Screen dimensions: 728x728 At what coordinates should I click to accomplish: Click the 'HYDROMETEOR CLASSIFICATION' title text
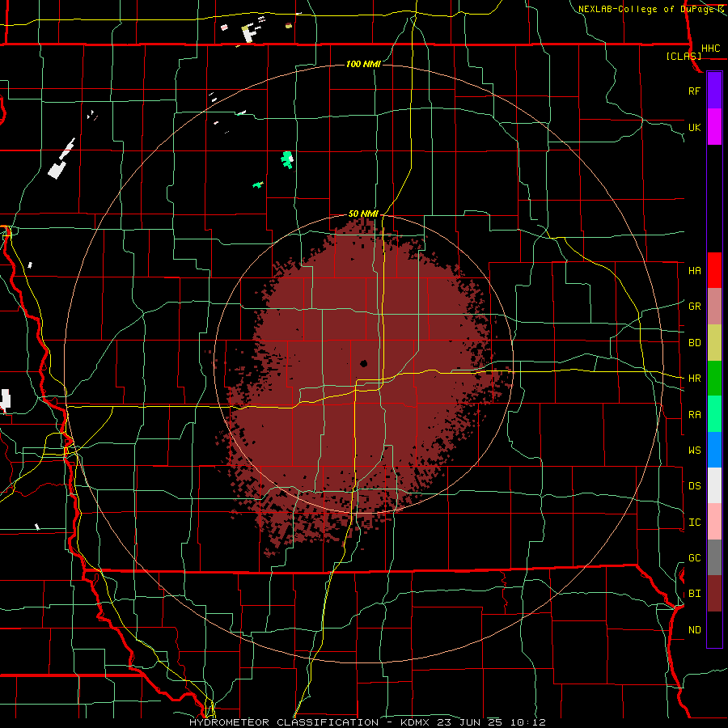coord(284,722)
